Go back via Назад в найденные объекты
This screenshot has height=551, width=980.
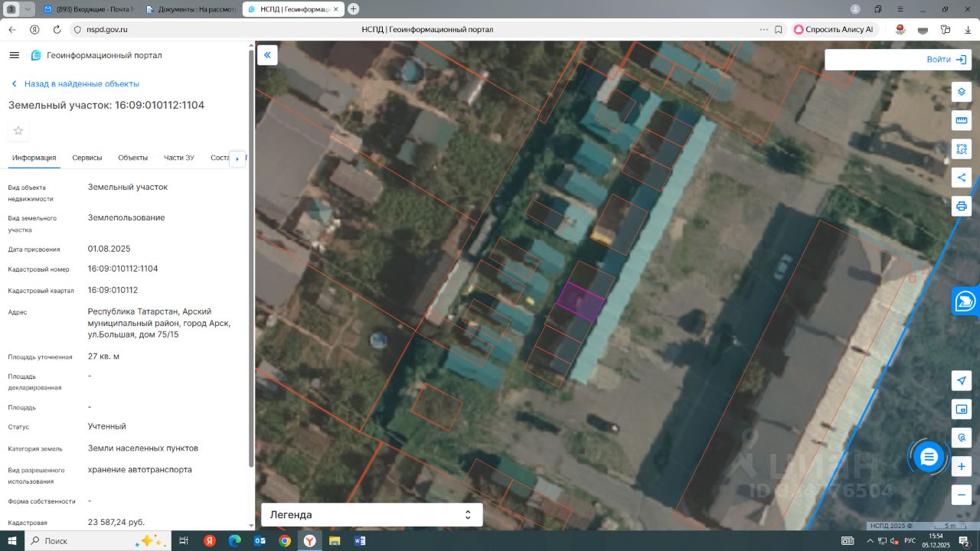pos(75,84)
